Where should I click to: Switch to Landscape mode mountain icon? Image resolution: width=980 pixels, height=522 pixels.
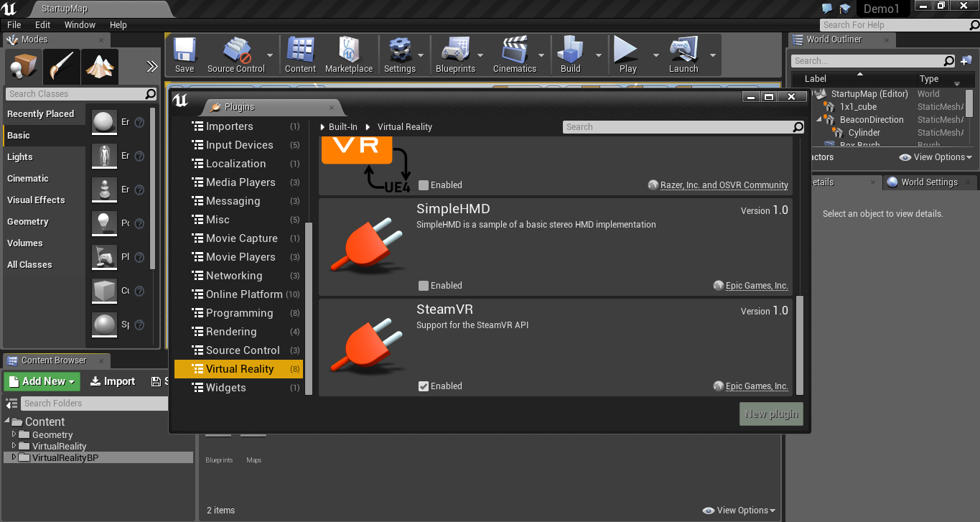point(99,67)
